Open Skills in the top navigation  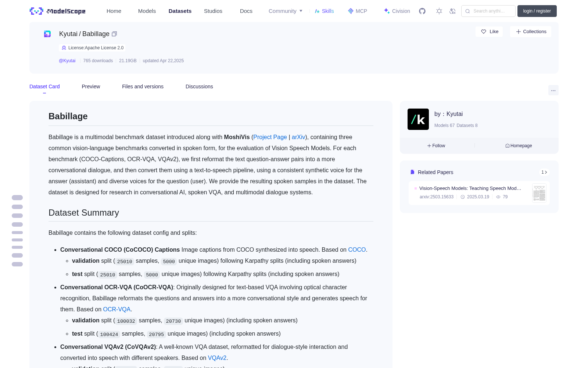click(x=324, y=11)
